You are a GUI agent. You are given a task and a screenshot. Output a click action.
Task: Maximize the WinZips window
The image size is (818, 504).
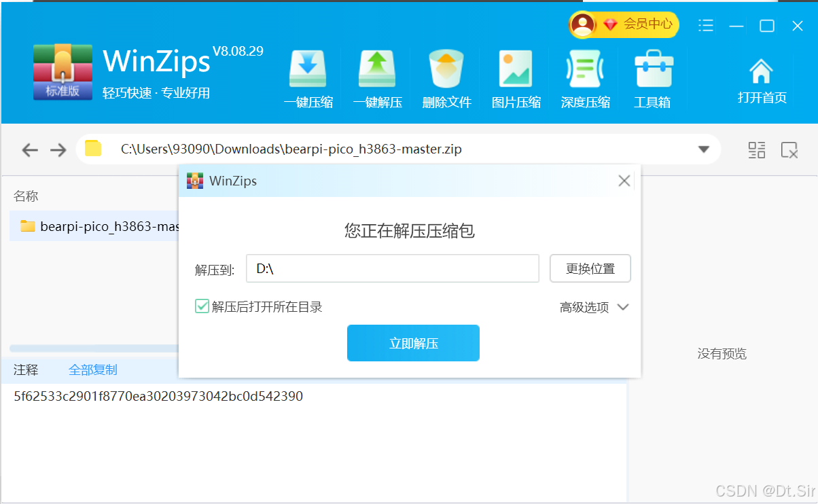pyautogui.click(x=767, y=26)
